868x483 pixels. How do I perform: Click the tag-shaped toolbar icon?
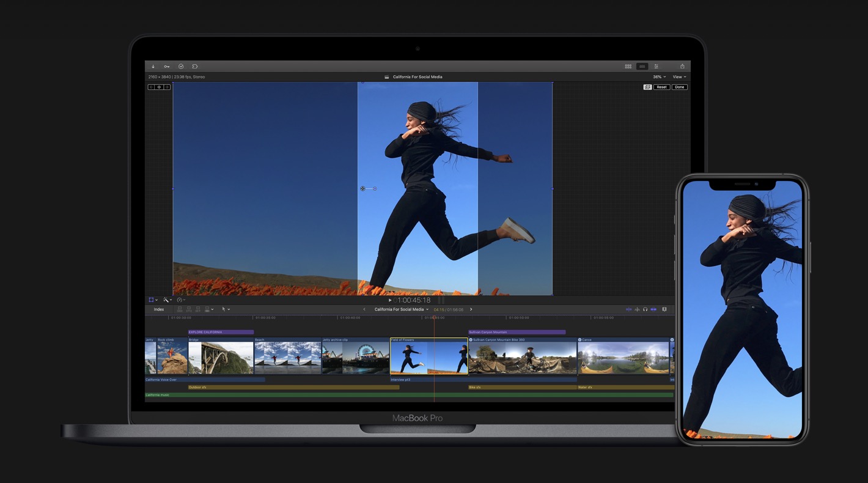[x=195, y=66]
